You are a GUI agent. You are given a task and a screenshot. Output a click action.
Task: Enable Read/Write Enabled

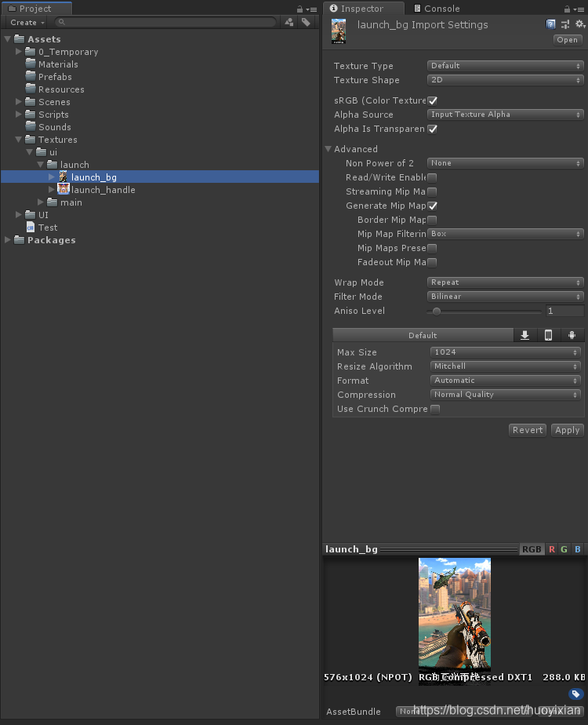tap(432, 177)
